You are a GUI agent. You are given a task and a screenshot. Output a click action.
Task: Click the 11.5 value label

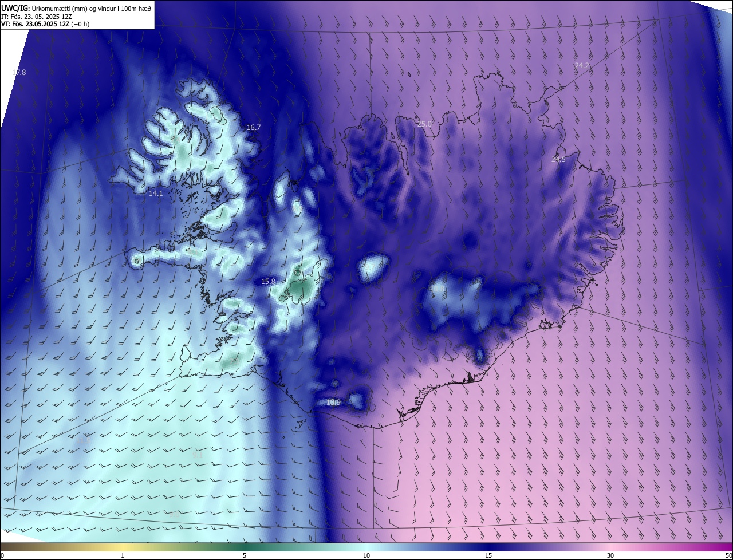[84, 441]
